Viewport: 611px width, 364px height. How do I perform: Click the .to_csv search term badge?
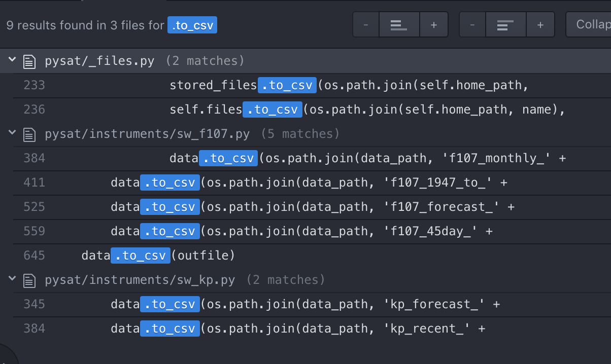[x=192, y=25]
